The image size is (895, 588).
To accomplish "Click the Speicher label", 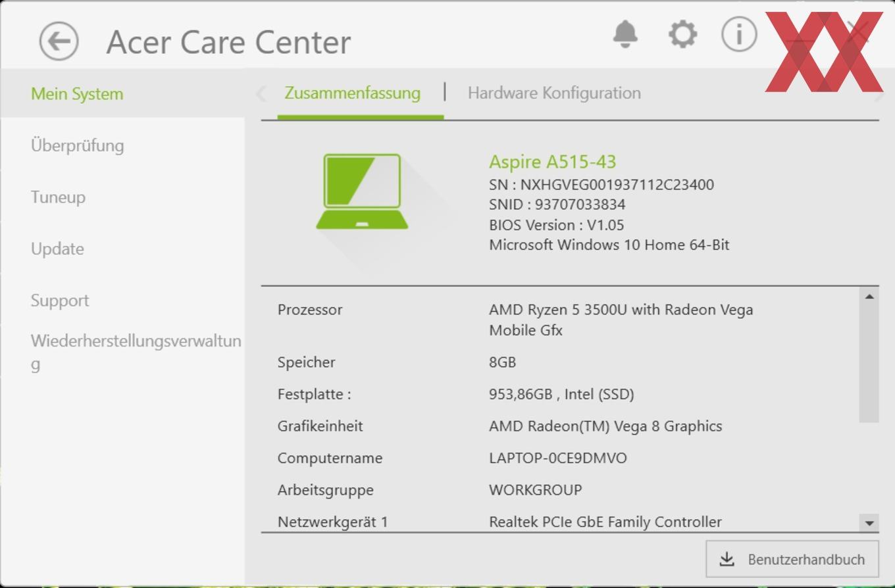I will [x=306, y=362].
